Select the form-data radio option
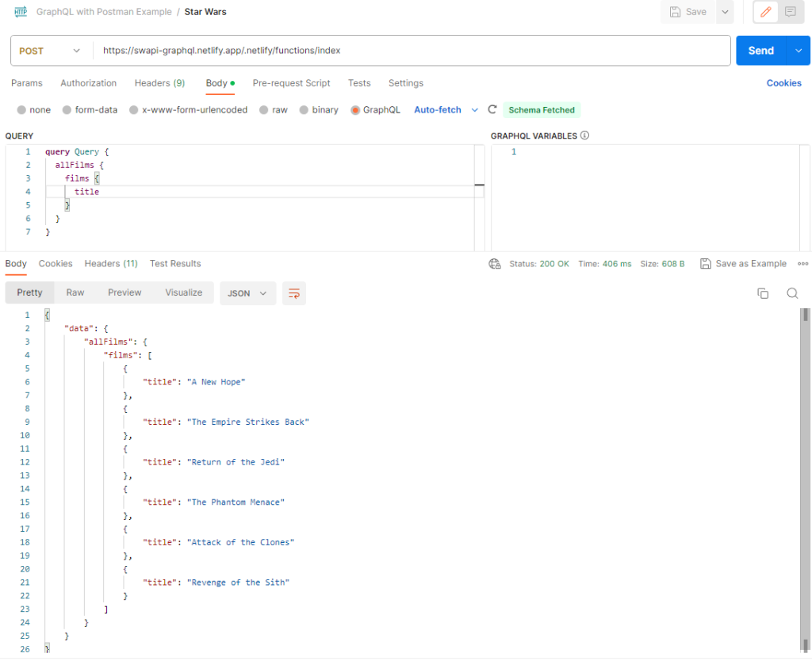Image resolution: width=812 pixels, height=661 pixels. [x=67, y=110]
